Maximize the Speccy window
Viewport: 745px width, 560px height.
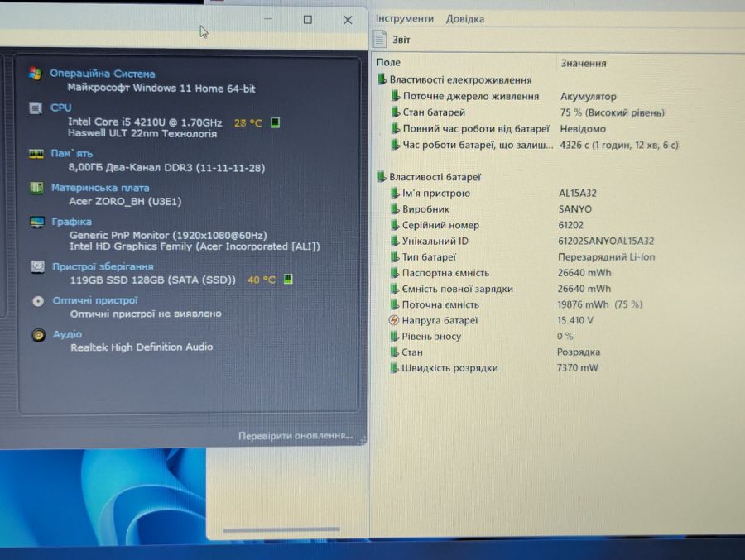308,20
